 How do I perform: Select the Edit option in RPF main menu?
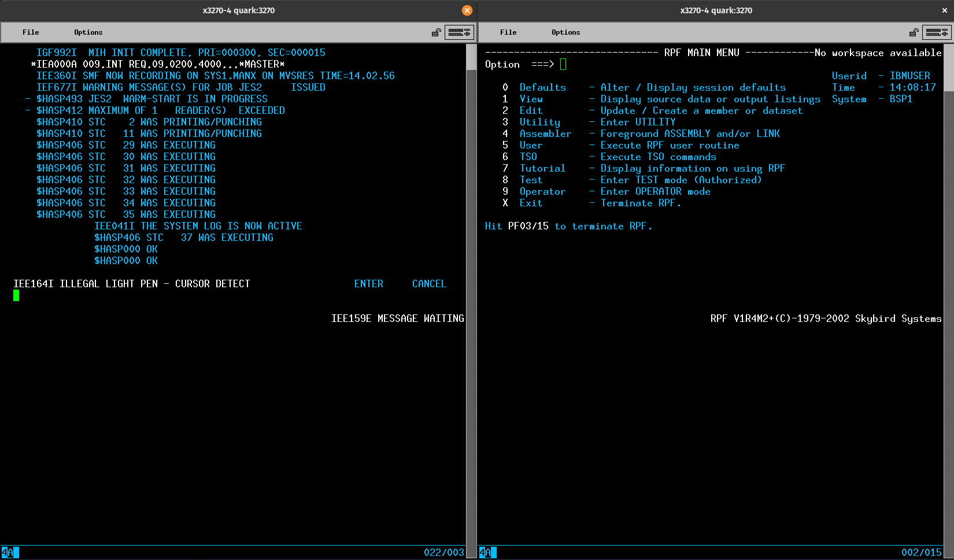coord(531,110)
